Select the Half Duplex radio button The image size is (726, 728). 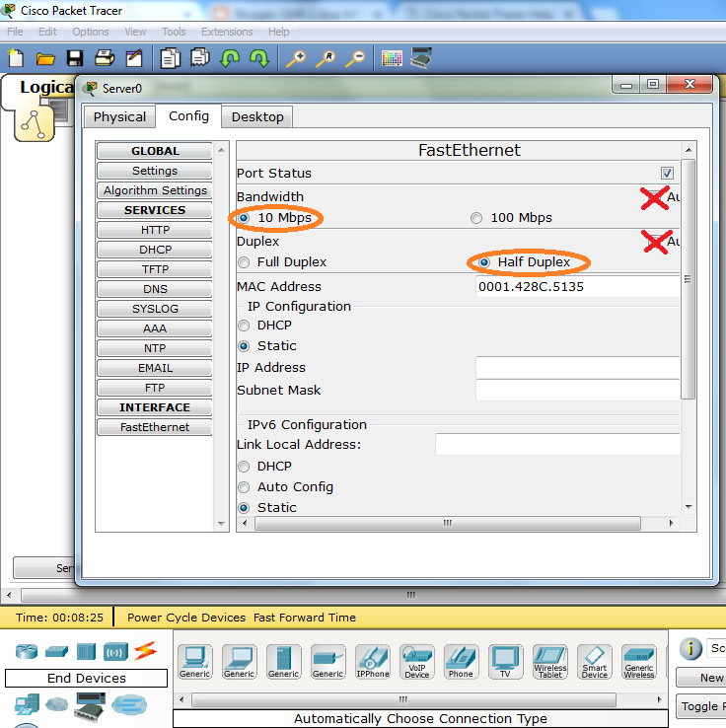[x=484, y=262]
